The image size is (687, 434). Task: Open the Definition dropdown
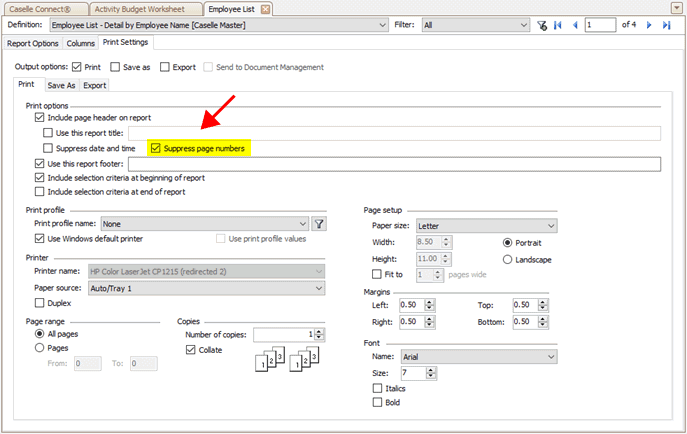[x=219, y=25]
